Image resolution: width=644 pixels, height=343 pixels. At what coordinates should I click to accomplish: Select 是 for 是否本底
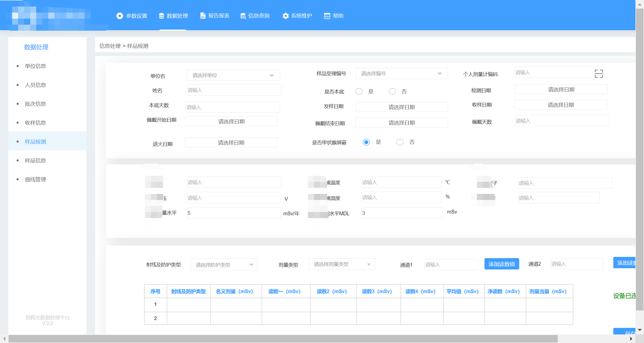(x=359, y=91)
